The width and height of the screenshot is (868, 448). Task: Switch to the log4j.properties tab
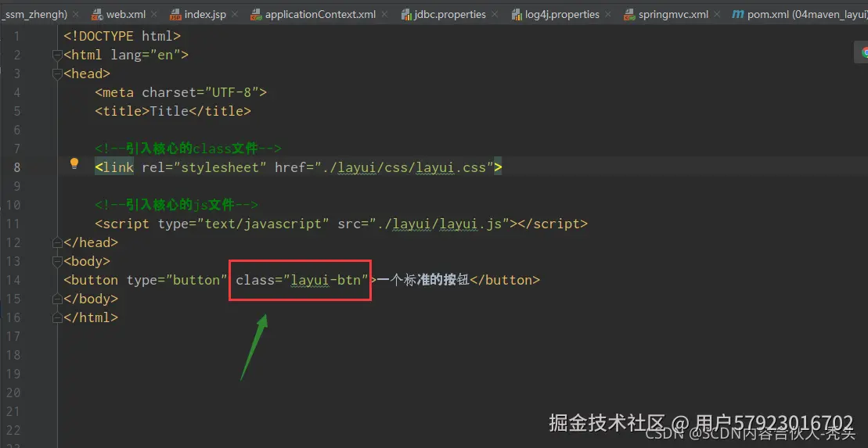click(562, 14)
